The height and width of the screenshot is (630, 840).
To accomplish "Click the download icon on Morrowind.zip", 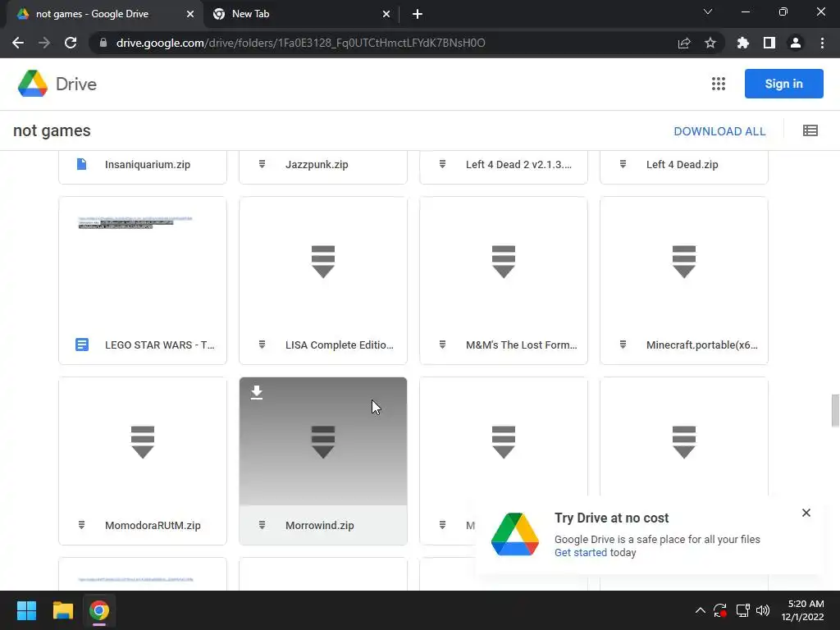I will click(257, 393).
